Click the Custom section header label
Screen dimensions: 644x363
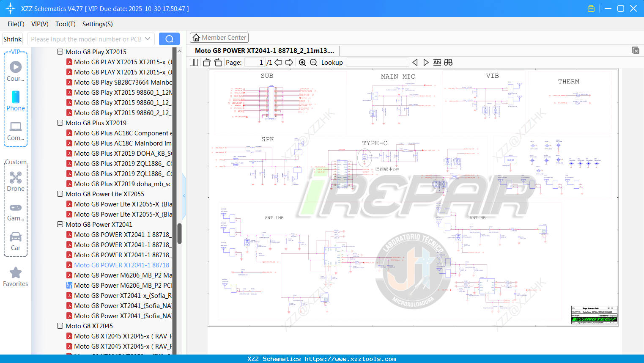(x=16, y=162)
